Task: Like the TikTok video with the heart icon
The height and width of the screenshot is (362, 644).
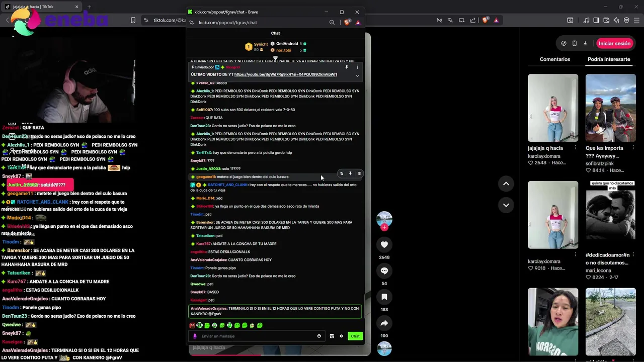Action: (384, 244)
